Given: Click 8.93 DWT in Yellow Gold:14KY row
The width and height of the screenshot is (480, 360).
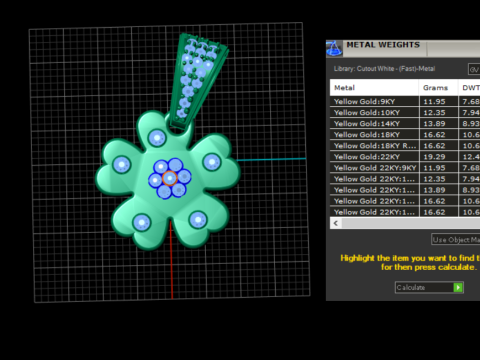Looking at the screenshot, I should (x=471, y=124).
